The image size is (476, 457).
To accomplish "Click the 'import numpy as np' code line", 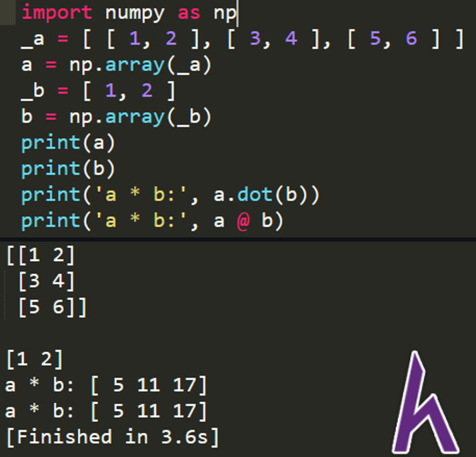I will 129,13.
